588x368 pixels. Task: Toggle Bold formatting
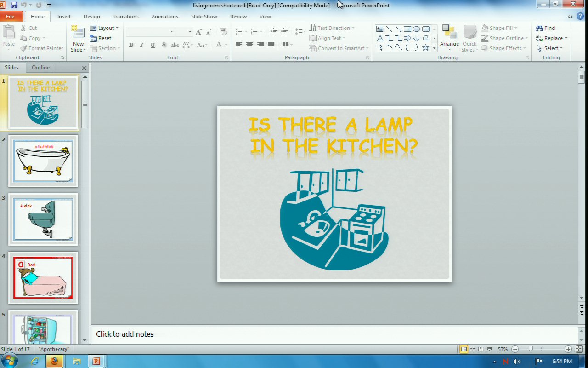pos(131,45)
